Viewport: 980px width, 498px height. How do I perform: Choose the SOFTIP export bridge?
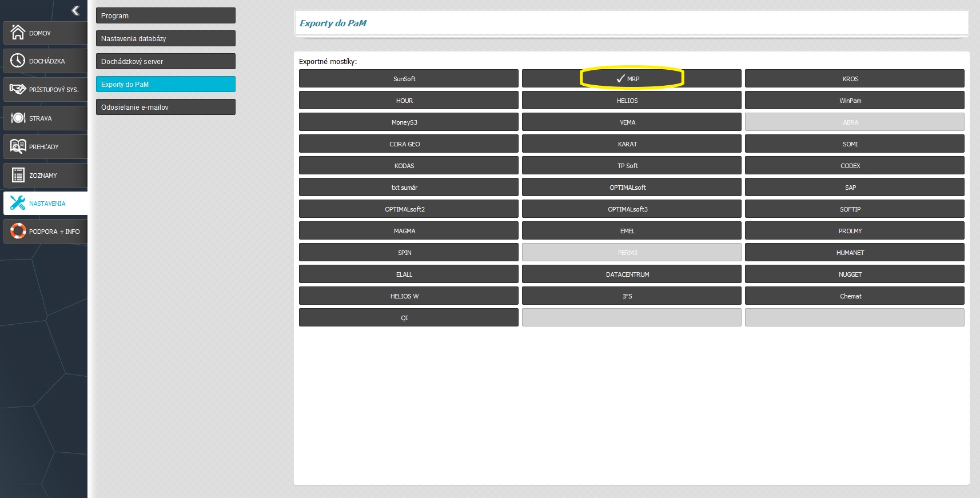[855, 209]
